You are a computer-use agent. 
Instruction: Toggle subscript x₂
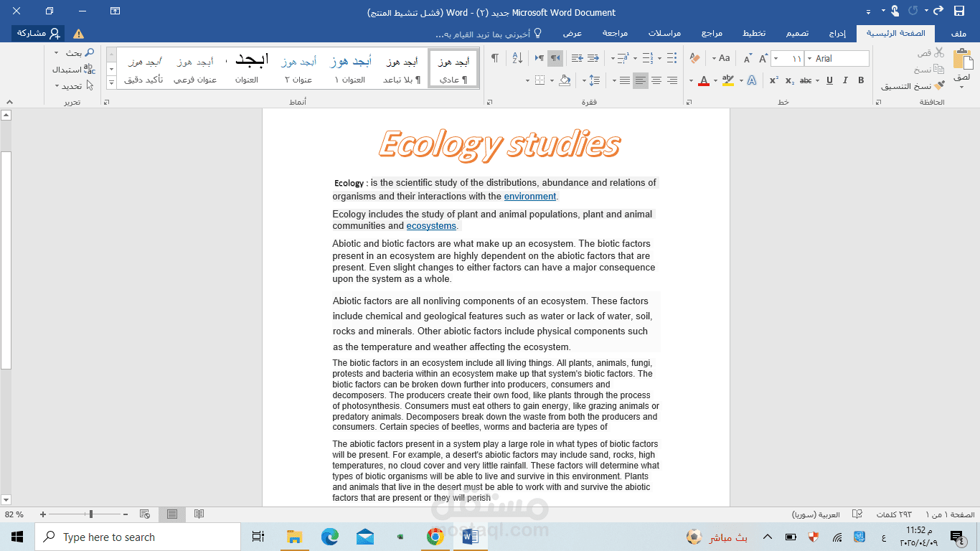[789, 80]
